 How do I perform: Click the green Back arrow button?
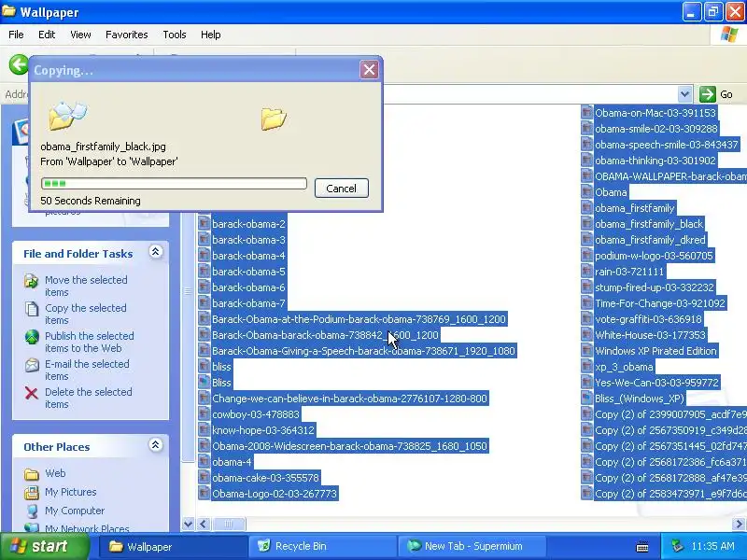point(19,64)
